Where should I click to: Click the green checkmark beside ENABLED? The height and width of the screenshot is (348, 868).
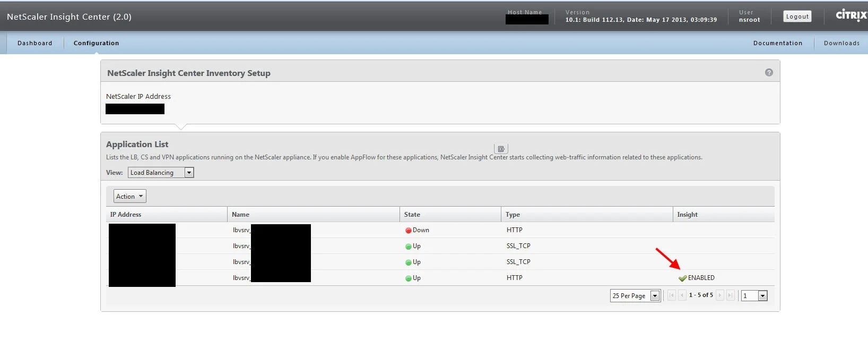682,278
